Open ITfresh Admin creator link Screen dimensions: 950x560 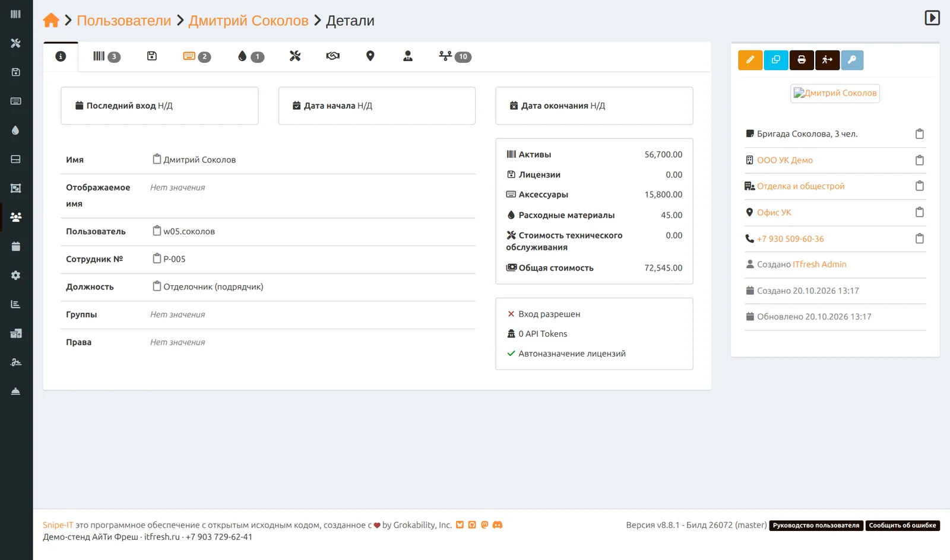click(819, 265)
